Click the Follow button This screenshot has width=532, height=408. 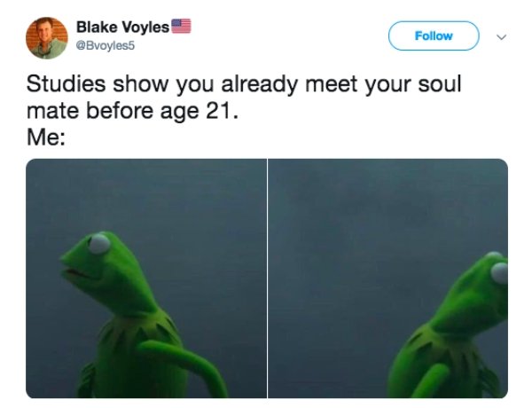(x=434, y=35)
